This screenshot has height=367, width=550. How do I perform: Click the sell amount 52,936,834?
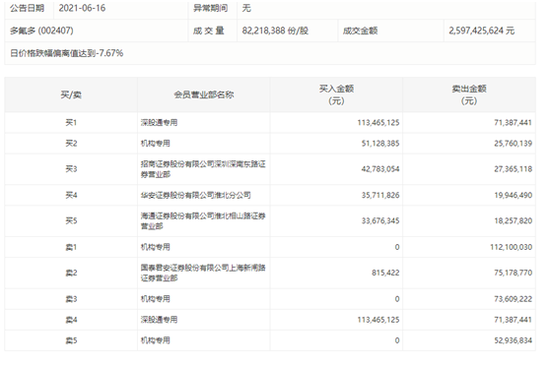click(x=513, y=340)
